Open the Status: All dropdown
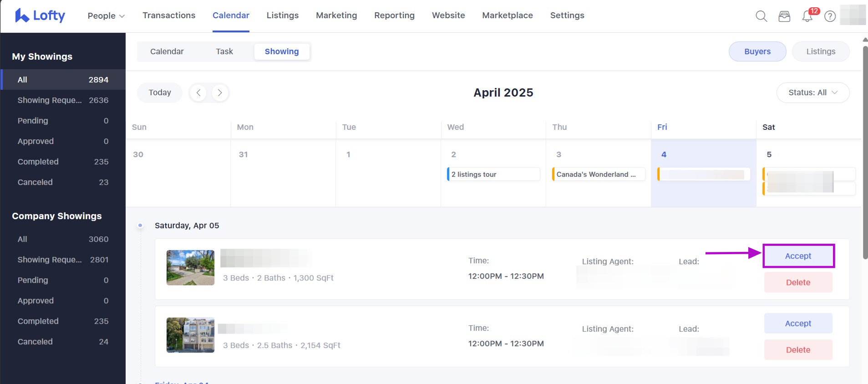This screenshot has width=868, height=384. pos(813,92)
